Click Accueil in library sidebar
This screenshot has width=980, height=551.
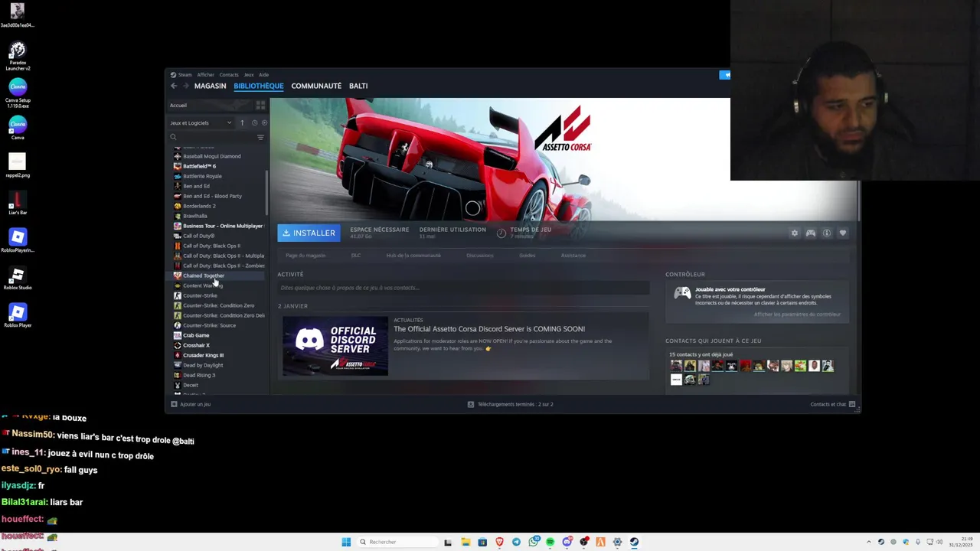[178, 105]
